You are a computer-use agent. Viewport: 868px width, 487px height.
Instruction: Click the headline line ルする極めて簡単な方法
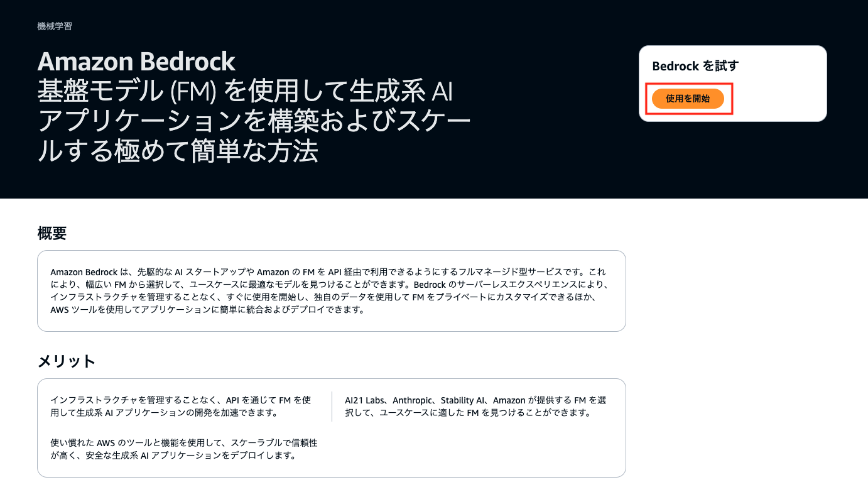point(178,151)
